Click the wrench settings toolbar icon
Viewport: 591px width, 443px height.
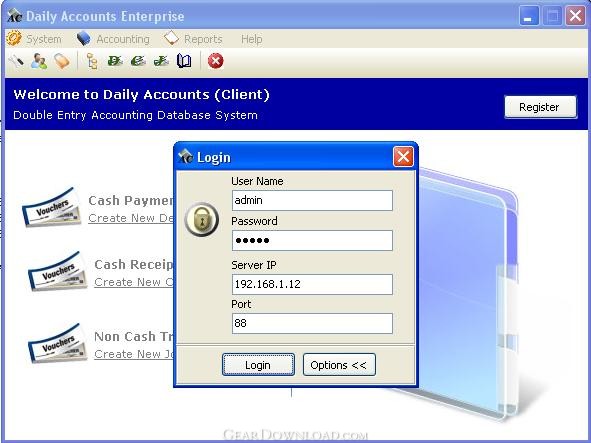coord(16,61)
